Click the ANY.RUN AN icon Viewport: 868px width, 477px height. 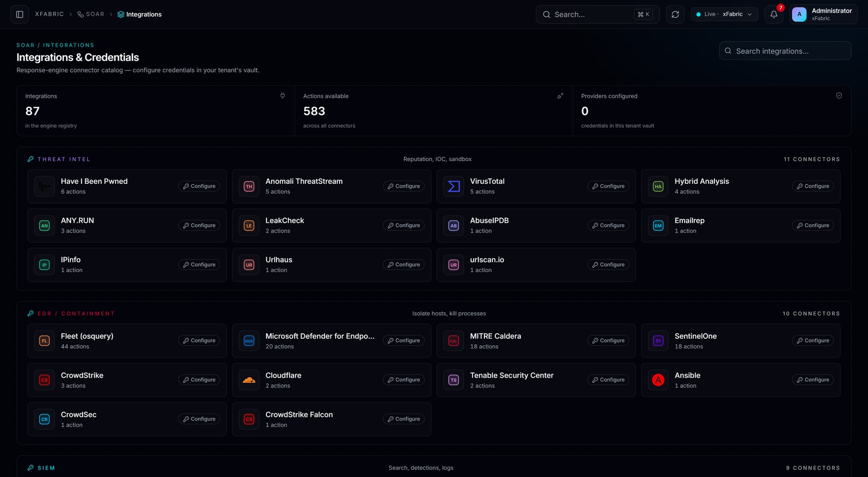(44, 225)
